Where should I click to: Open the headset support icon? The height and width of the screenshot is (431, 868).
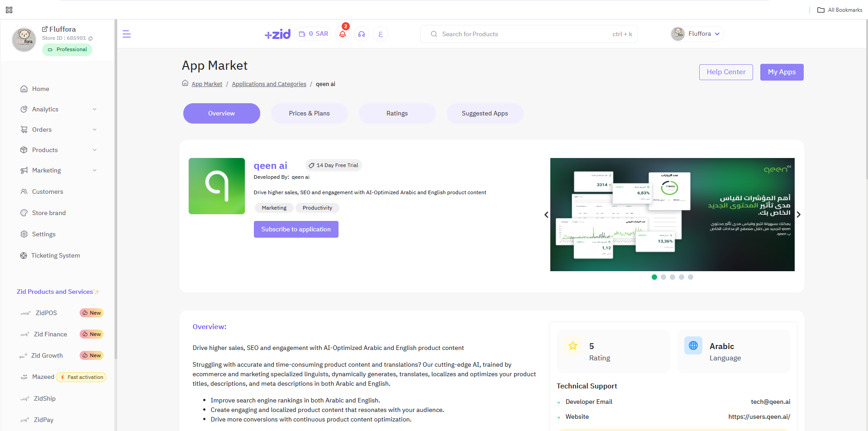(362, 34)
